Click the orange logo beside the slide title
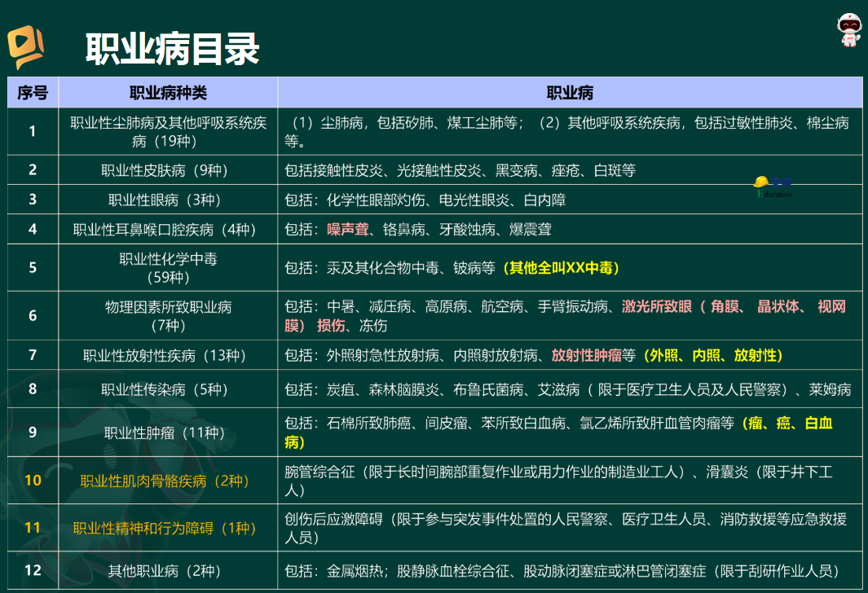The width and height of the screenshot is (868, 593). pyautogui.click(x=24, y=48)
